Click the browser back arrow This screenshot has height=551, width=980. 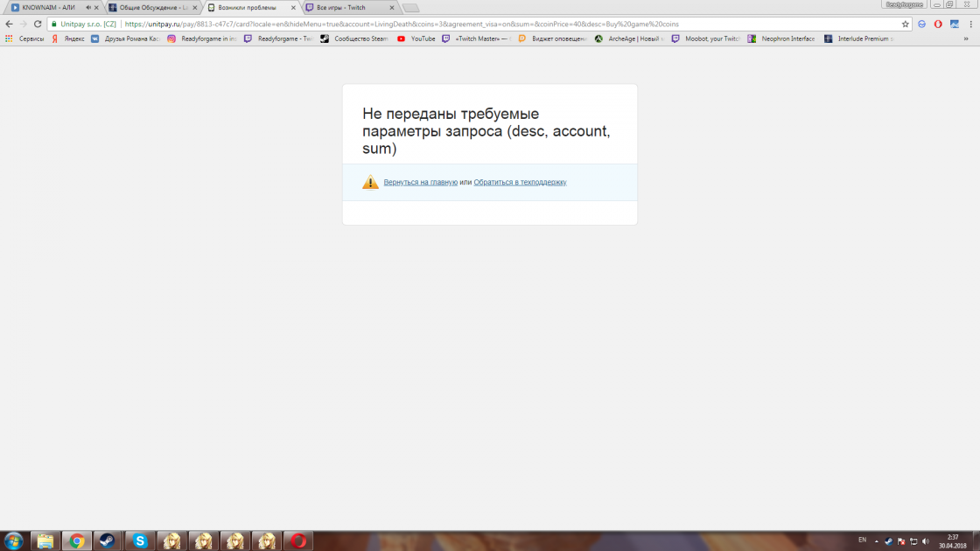9,24
